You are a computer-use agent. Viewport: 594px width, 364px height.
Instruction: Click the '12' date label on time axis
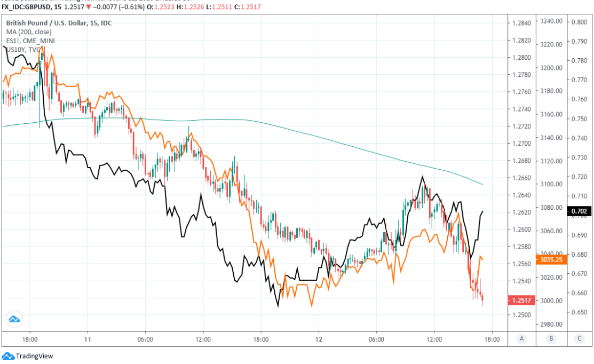click(319, 339)
